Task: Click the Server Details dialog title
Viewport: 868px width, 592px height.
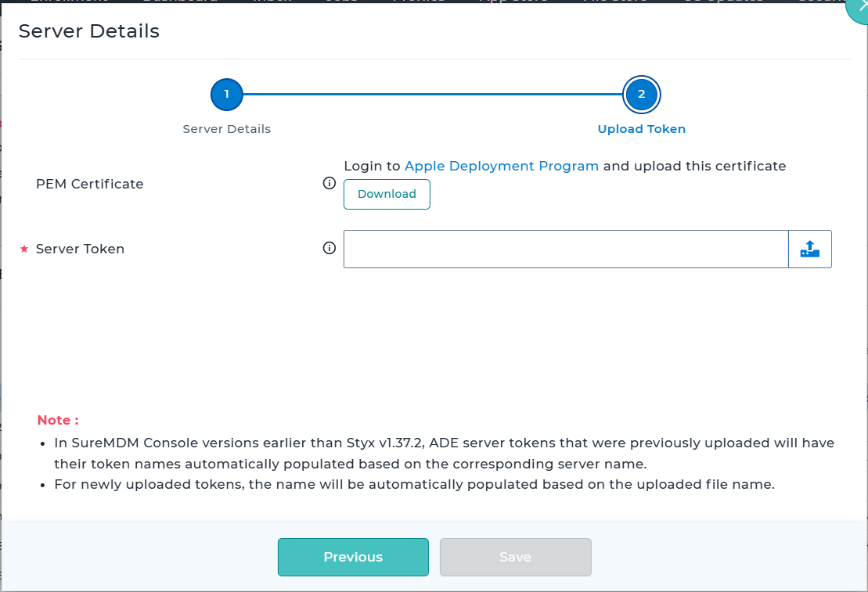Action: (x=88, y=31)
